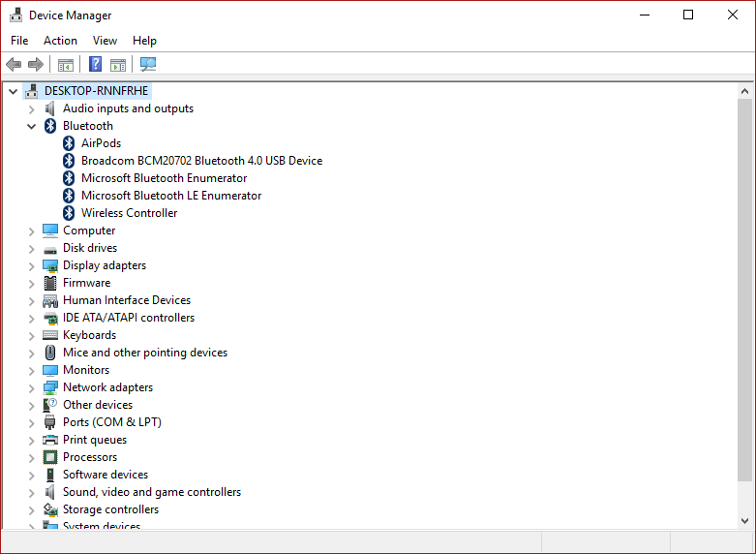
Task: Click the AirPods Bluetooth icon
Action: coord(69,143)
